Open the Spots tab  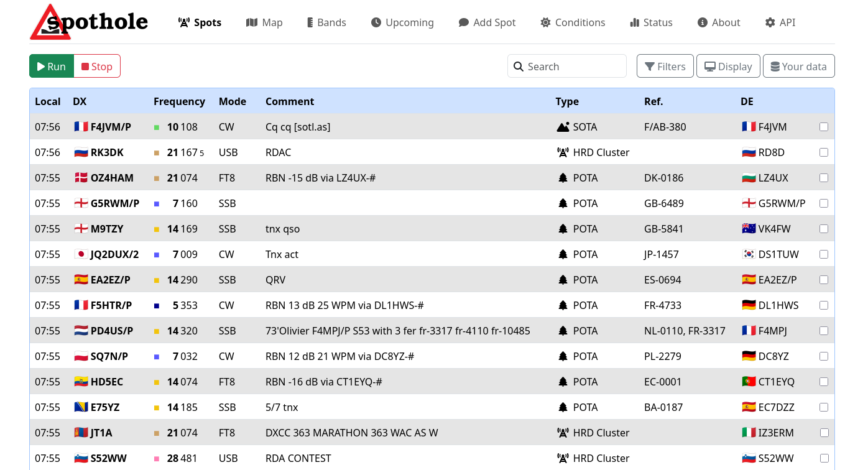click(x=200, y=22)
